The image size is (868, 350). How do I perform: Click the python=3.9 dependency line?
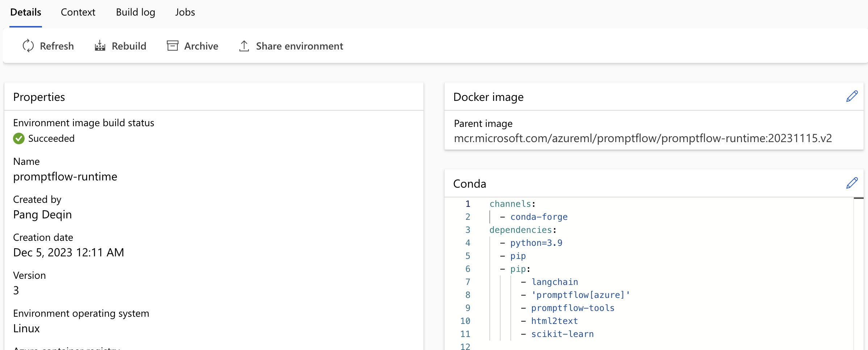(x=535, y=243)
